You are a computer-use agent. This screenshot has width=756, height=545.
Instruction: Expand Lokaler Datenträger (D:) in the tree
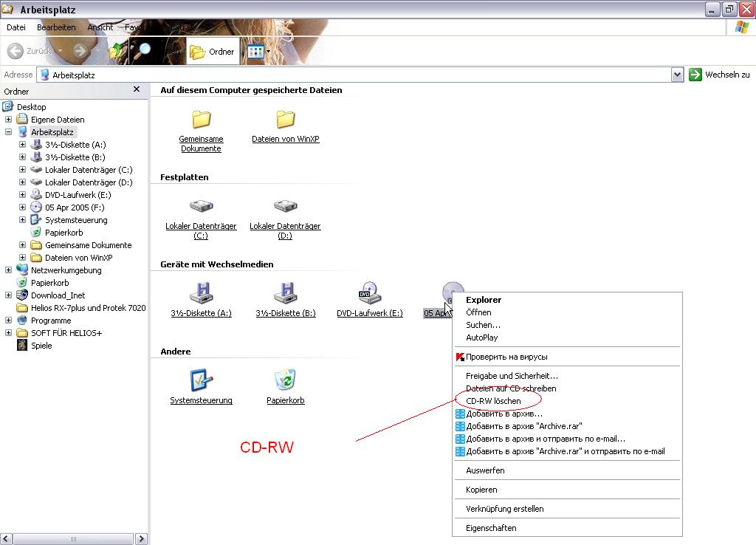22,182
